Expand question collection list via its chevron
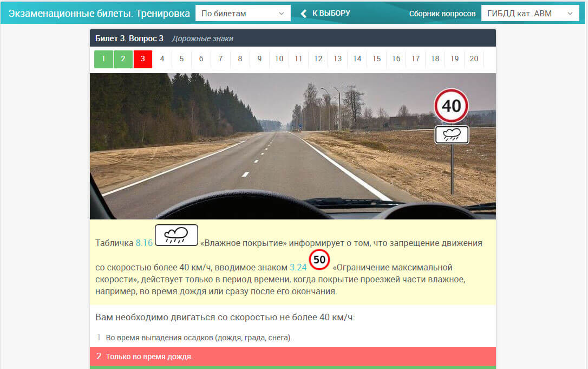The width and height of the screenshot is (588, 369). (x=570, y=14)
